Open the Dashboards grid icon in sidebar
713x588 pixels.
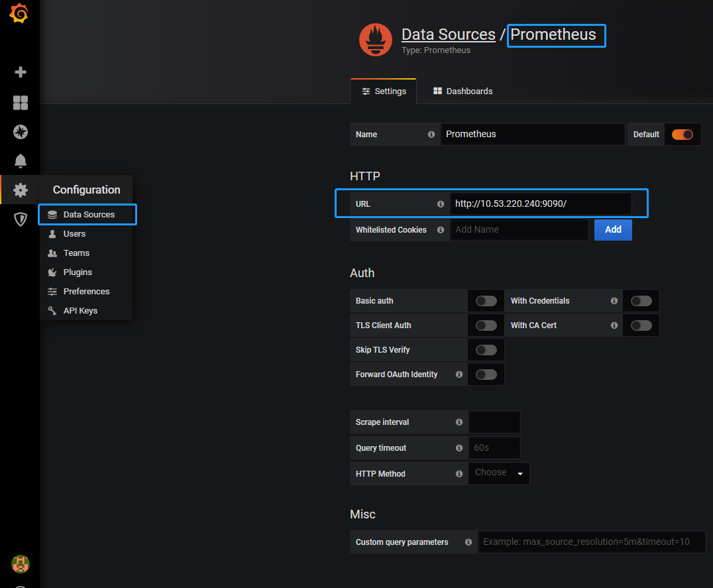pyautogui.click(x=21, y=103)
